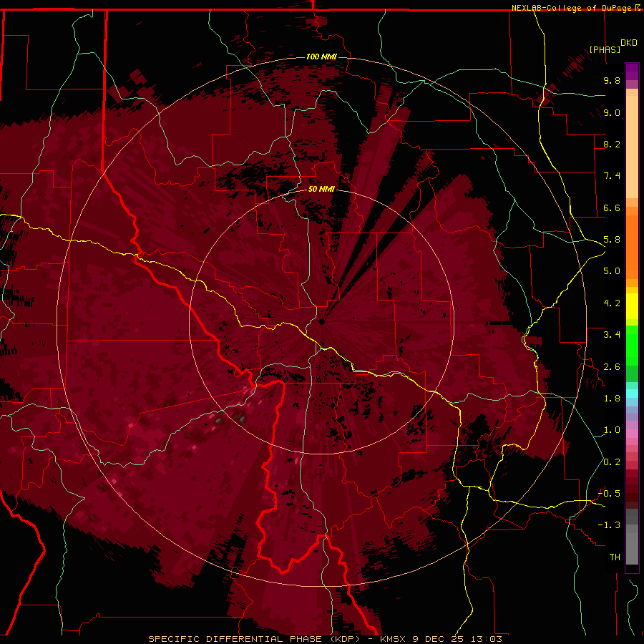Click the 50 NMI range ring label

click(321, 189)
